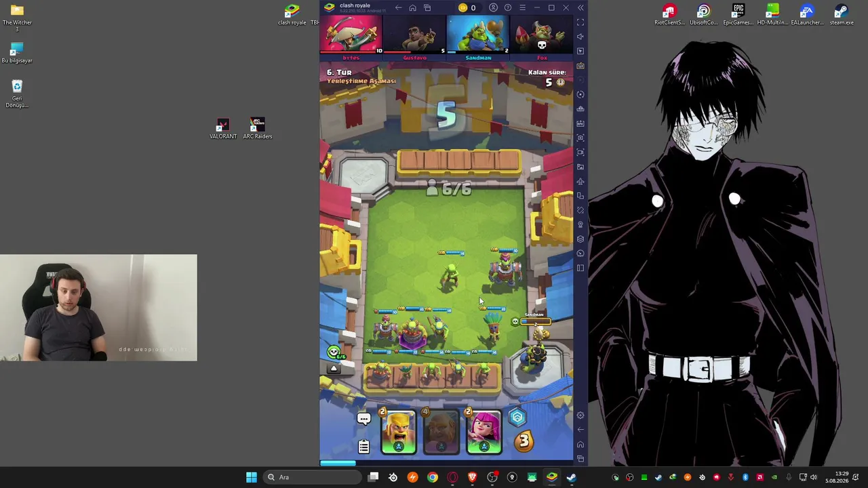Click the taskbar Ara search box
868x488 pixels.
pyautogui.click(x=313, y=477)
